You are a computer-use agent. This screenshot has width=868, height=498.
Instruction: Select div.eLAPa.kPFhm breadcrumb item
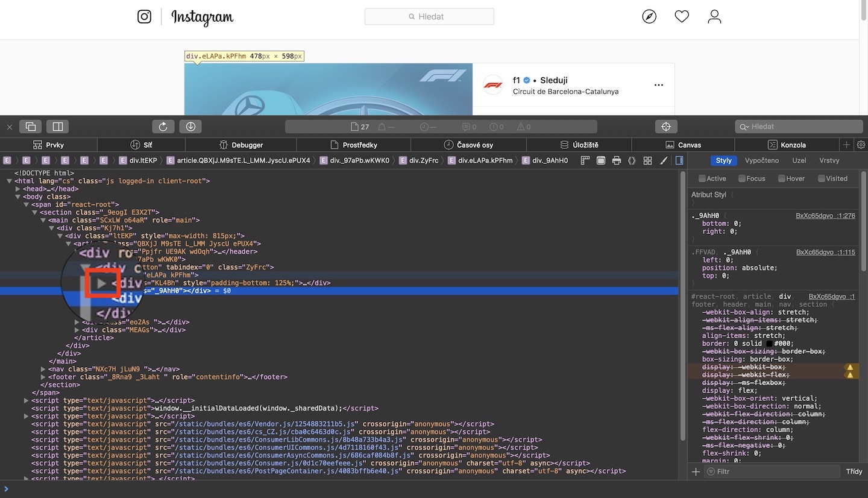pyautogui.click(x=480, y=160)
